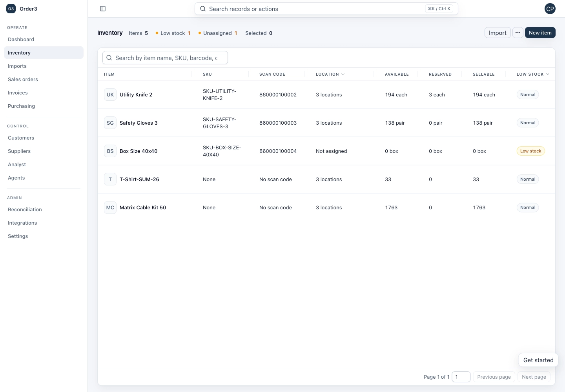Click the BS item avatar badge
565x392 pixels.
110,151
